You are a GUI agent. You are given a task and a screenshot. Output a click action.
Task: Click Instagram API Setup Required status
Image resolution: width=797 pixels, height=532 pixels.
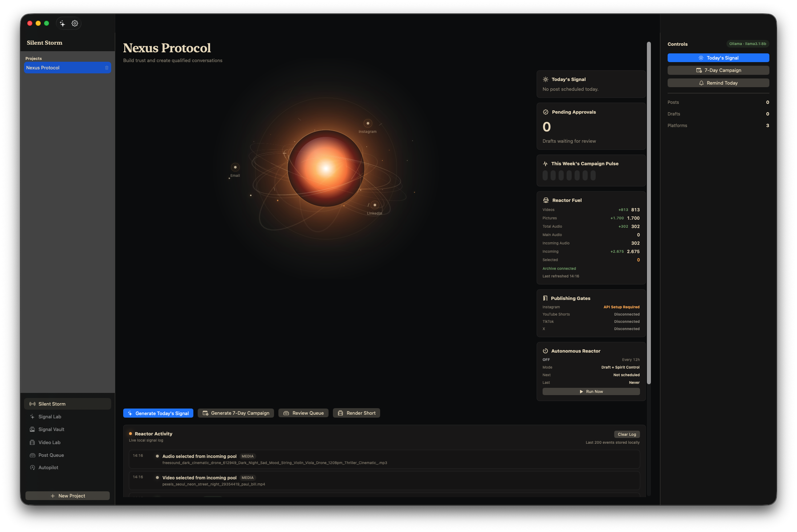pos(621,307)
